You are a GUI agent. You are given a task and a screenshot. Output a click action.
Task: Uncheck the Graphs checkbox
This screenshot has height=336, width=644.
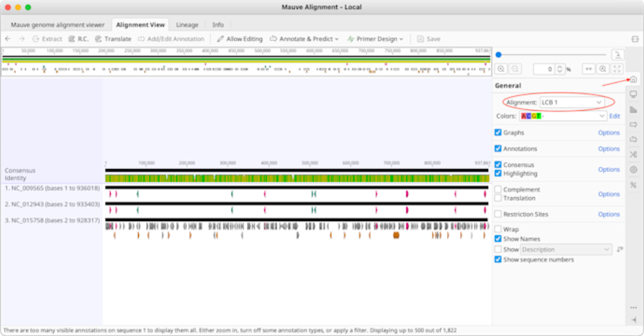[x=498, y=133]
